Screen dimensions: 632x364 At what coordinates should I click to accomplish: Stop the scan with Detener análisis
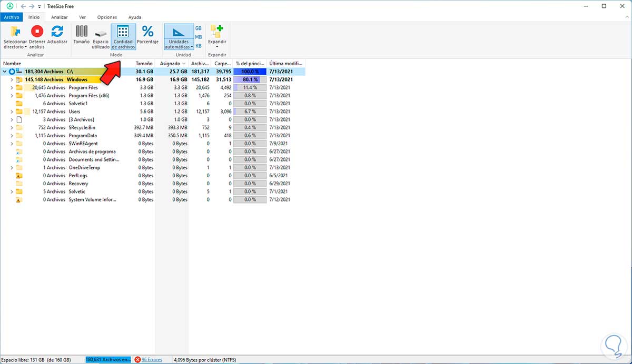point(37,37)
